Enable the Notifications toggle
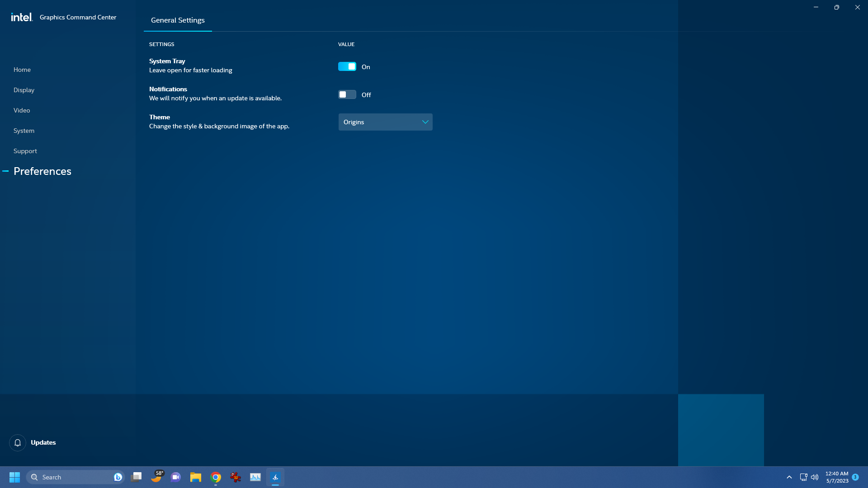 [346, 94]
